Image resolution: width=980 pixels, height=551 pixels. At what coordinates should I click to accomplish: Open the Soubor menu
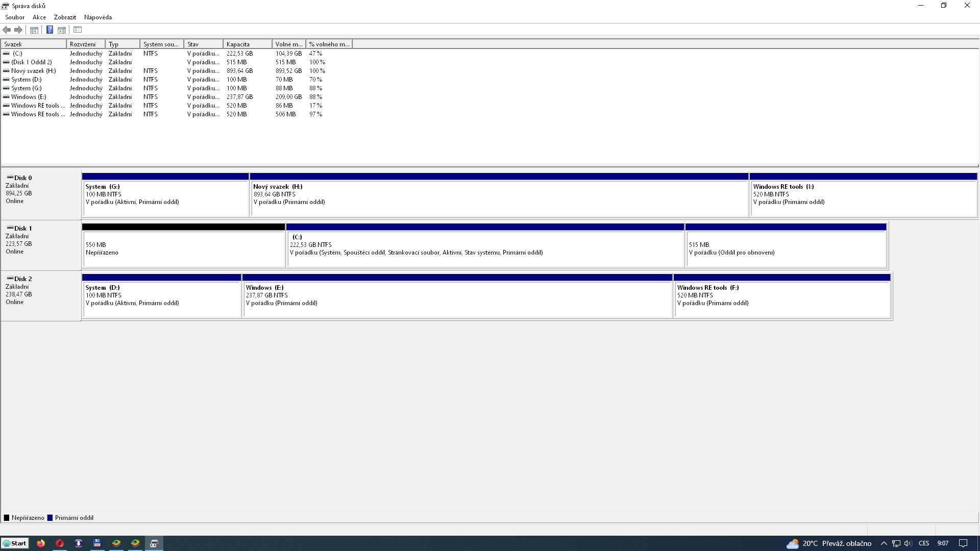click(x=15, y=17)
